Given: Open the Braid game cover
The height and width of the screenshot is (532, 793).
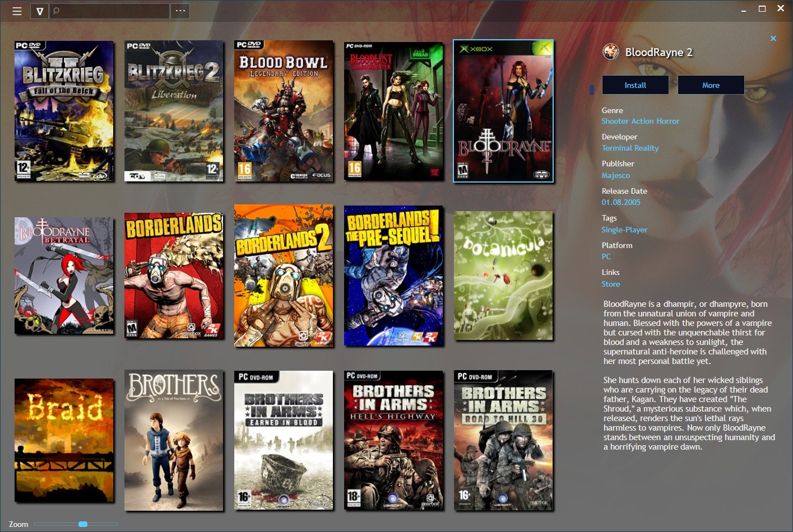Looking at the screenshot, I should (x=64, y=440).
